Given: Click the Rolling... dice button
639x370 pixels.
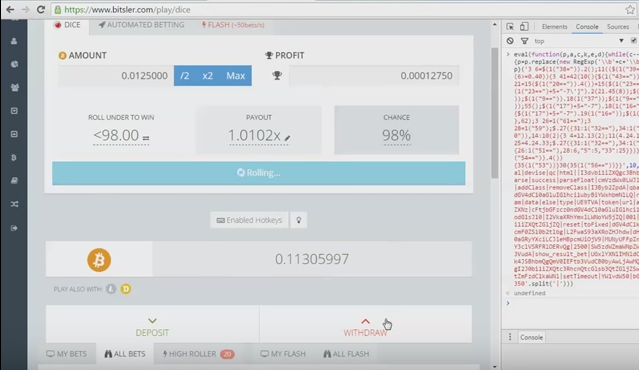Looking at the screenshot, I should [259, 173].
